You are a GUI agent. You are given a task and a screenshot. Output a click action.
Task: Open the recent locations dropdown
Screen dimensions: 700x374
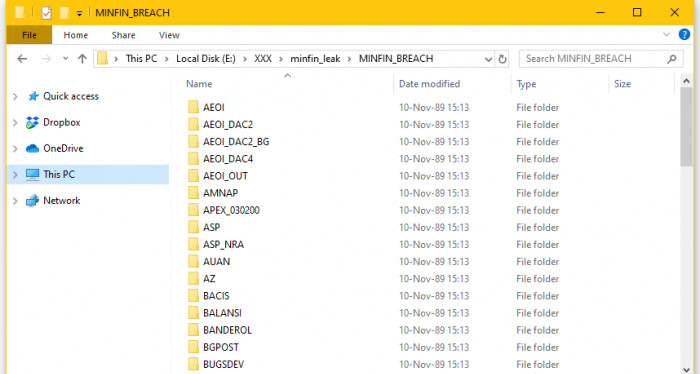tap(66, 58)
